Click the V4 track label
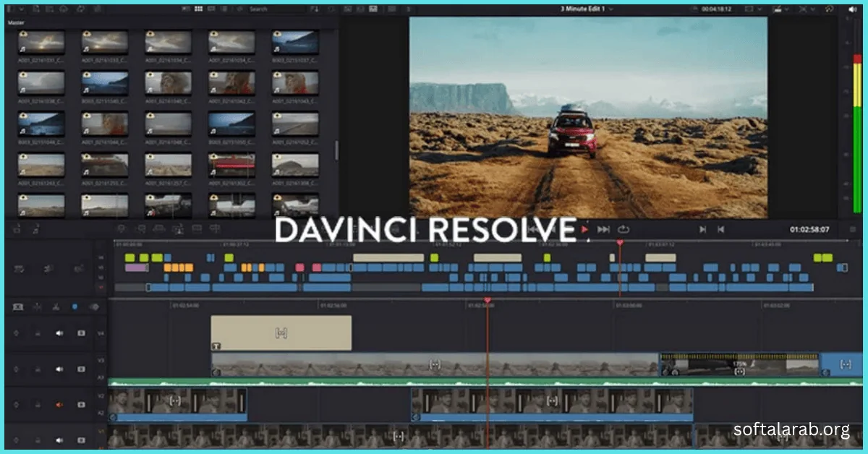The height and width of the screenshot is (454, 868). (101, 333)
